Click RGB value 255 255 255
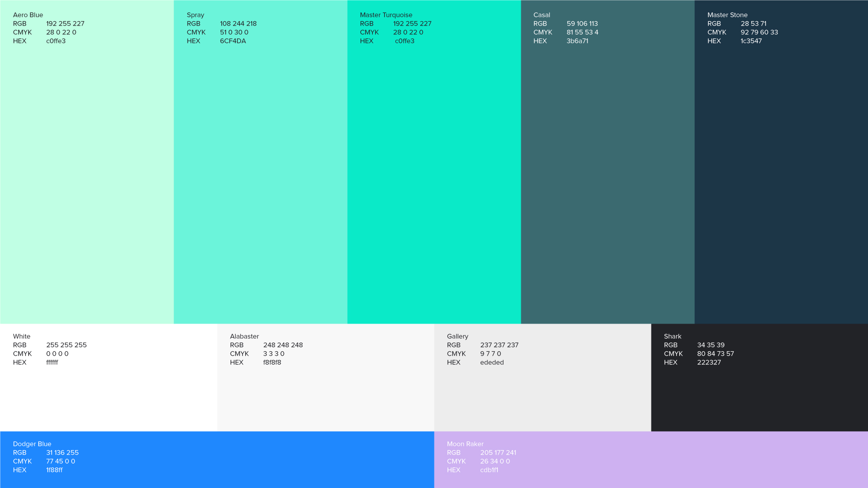868x488 pixels. (66, 345)
